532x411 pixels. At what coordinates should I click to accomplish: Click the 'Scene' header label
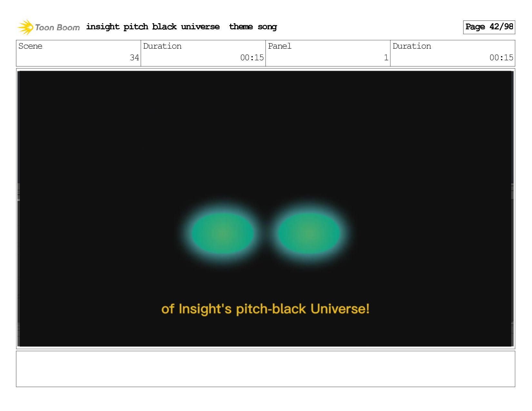point(30,46)
